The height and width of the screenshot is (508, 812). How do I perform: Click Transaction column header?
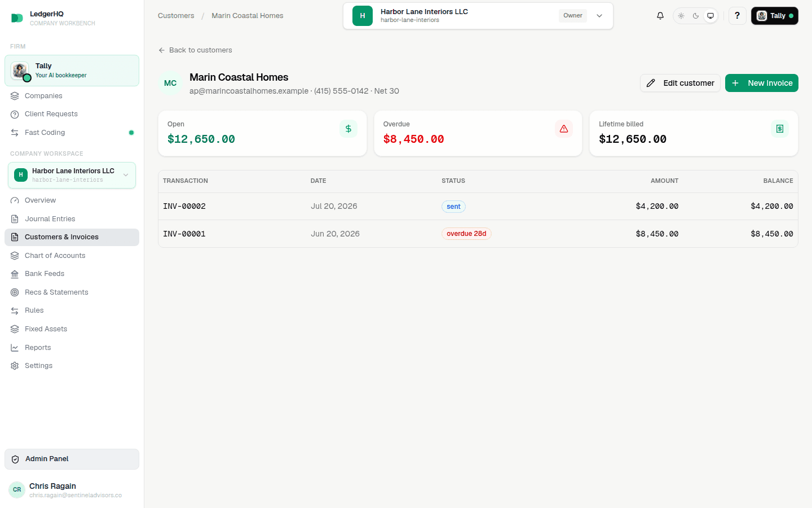(186, 181)
